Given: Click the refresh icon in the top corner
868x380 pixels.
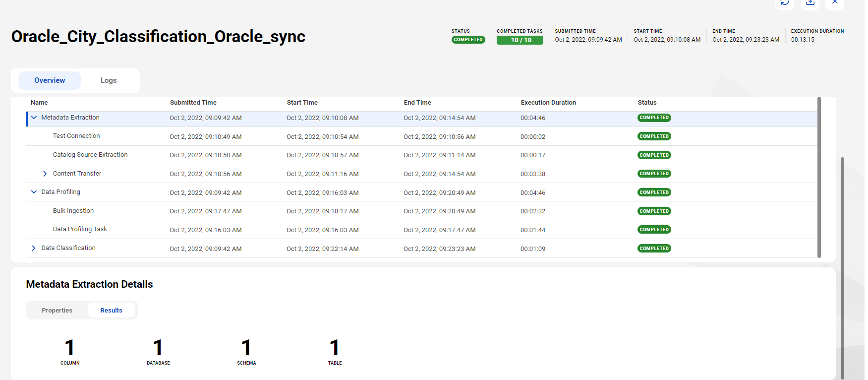Looking at the screenshot, I should pos(785,2).
